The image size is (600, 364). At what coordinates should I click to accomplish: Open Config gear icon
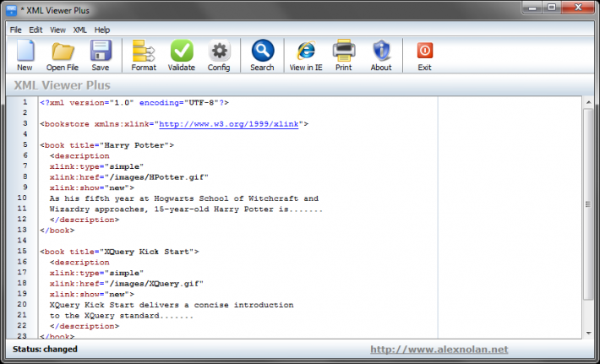point(219,51)
